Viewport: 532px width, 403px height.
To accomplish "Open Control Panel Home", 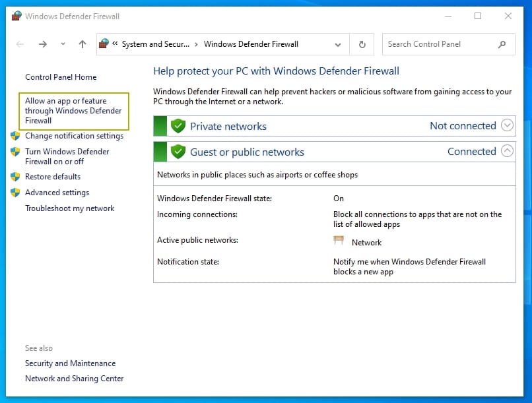I will coord(61,77).
